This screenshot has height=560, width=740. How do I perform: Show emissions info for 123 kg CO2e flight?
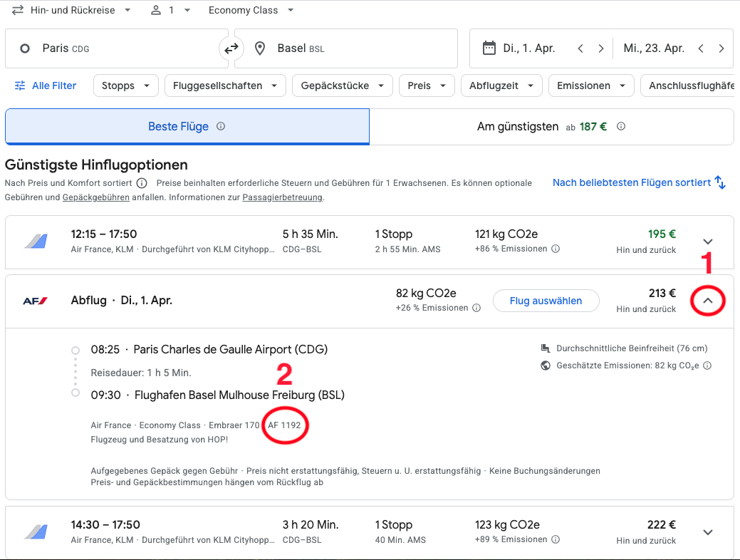click(x=556, y=539)
